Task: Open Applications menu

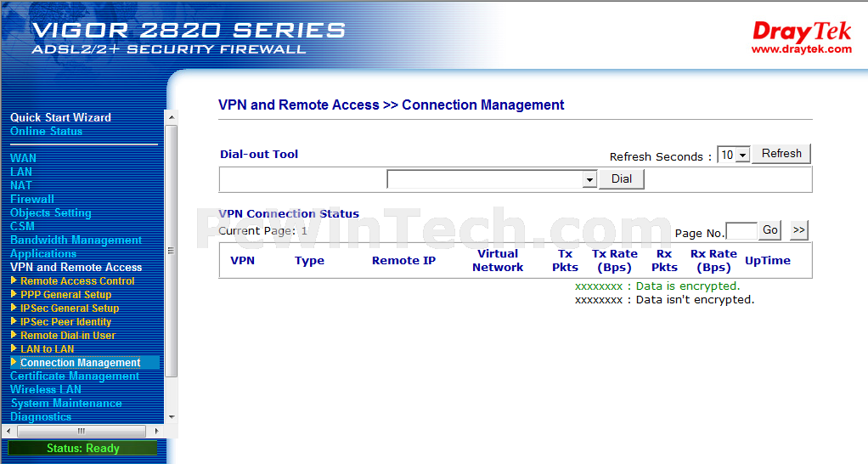Action: coord(43,253)
